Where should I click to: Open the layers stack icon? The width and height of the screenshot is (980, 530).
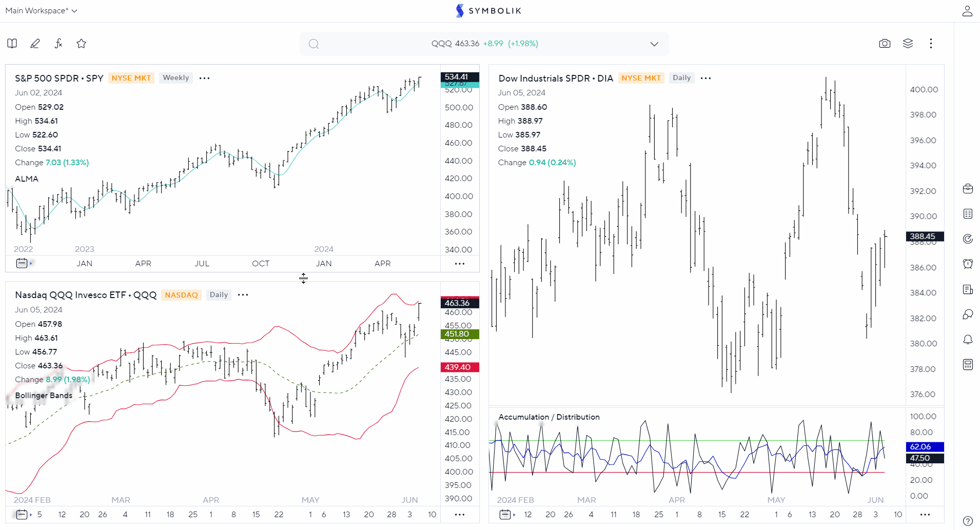[908, 44]
